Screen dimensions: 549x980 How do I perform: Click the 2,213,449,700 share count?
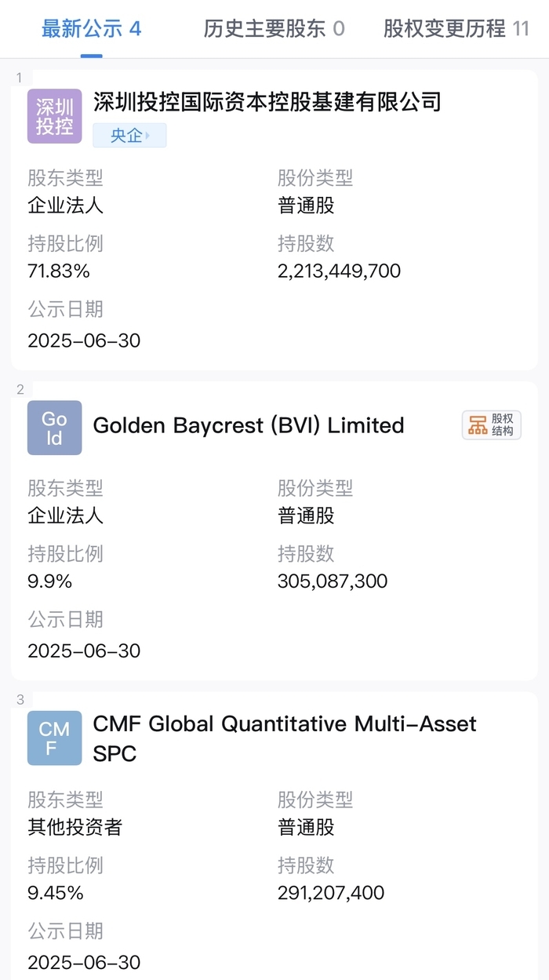pyautogui.click(x=339, y=271)
